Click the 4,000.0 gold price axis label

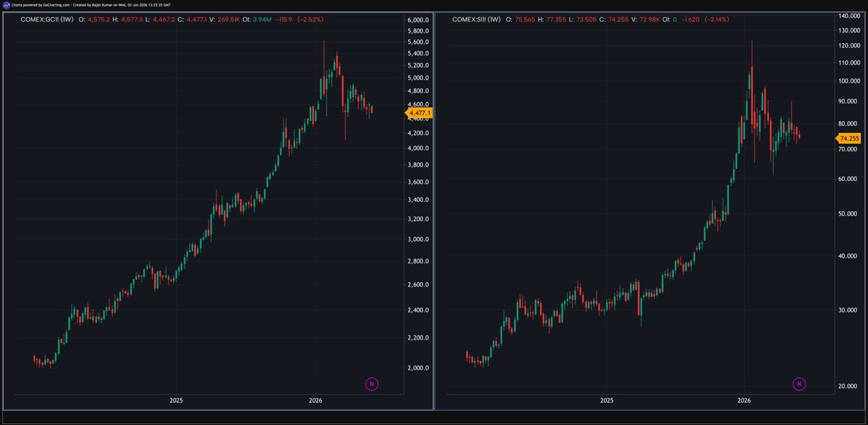pyautogui.click(x=419, y=148)
